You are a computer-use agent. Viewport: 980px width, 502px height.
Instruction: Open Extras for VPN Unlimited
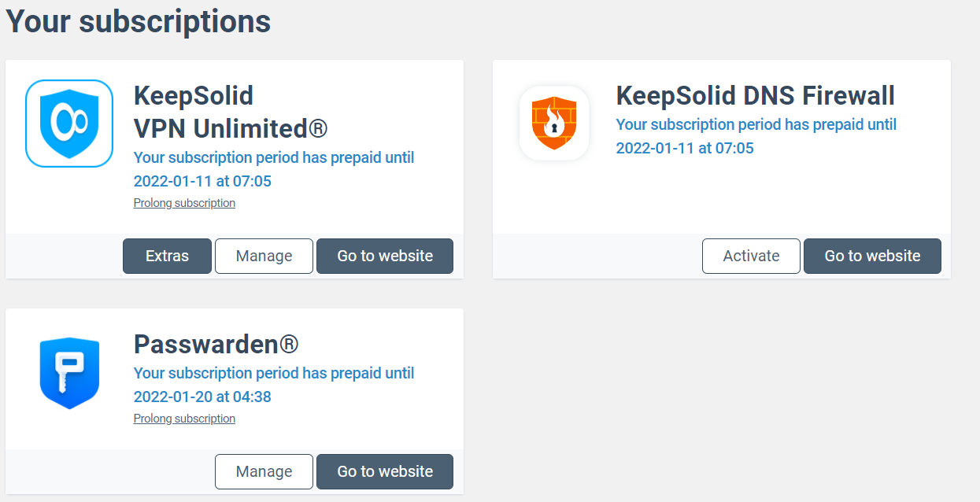pos(167,256)
